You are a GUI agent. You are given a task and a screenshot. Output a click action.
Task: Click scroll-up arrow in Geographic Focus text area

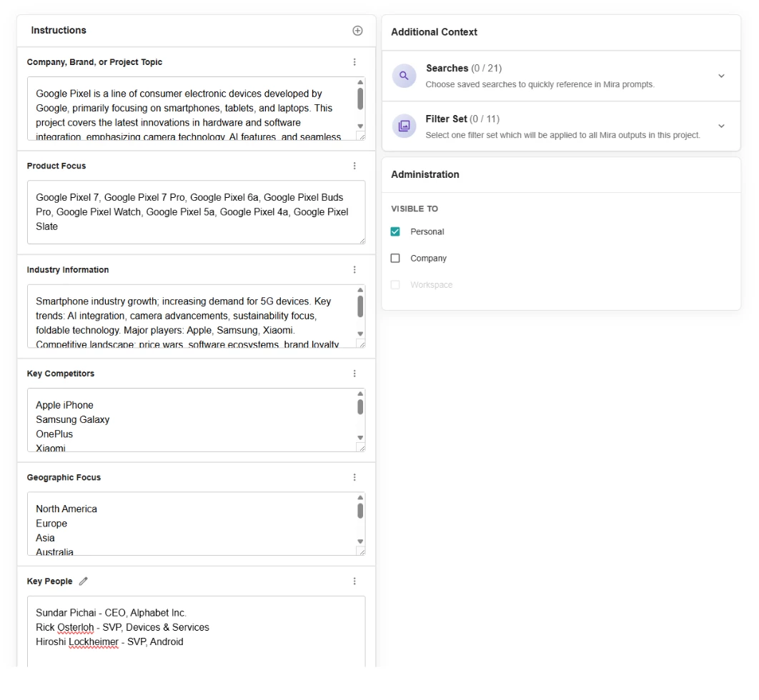click(360, 497)
